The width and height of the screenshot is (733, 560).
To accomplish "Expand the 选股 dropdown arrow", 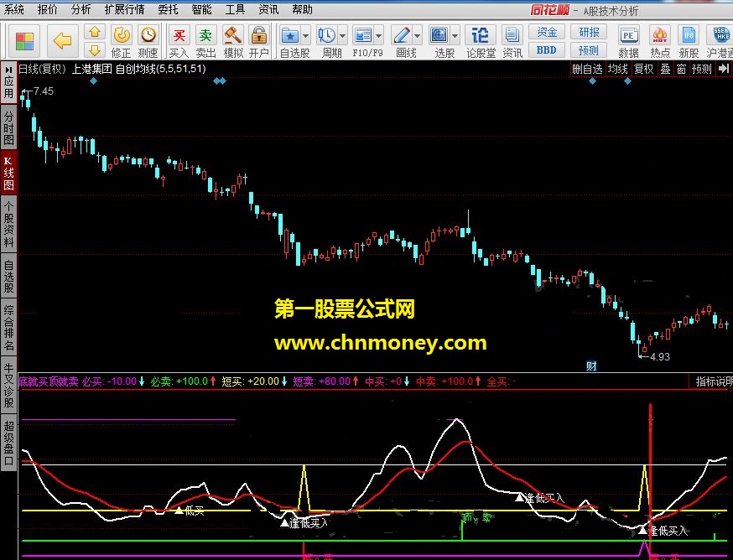I will (x=455, y=35).
